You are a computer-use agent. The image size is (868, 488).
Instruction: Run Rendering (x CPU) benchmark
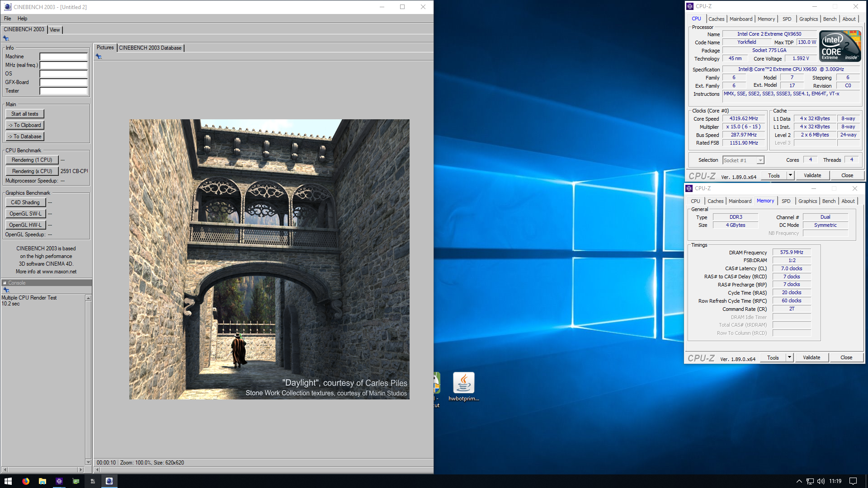tap(32, 171)
